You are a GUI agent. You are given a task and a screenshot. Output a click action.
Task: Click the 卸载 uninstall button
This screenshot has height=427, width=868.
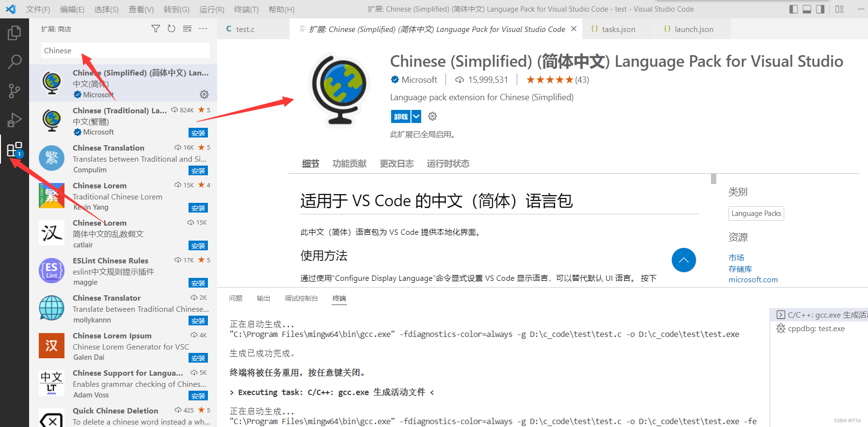401,116
